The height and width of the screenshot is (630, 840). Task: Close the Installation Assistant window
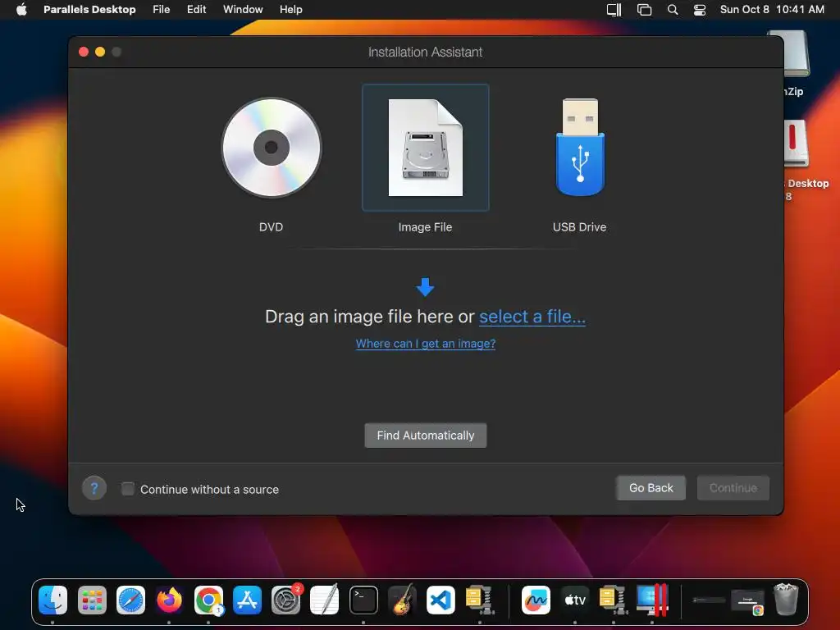(84, 52)
